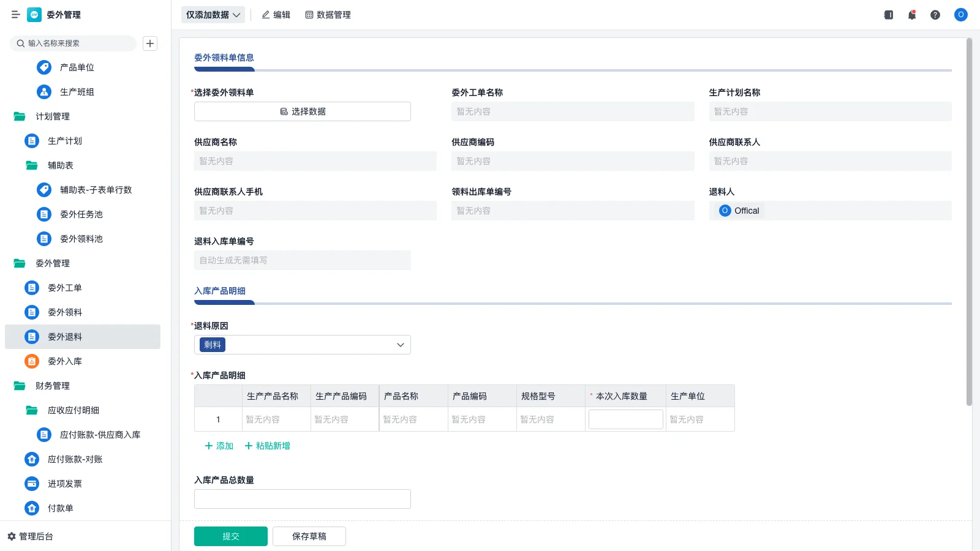980x551 pixels.
Task: Open the 退料原因 dropdown showing 剩料
Action: point(399,345)
